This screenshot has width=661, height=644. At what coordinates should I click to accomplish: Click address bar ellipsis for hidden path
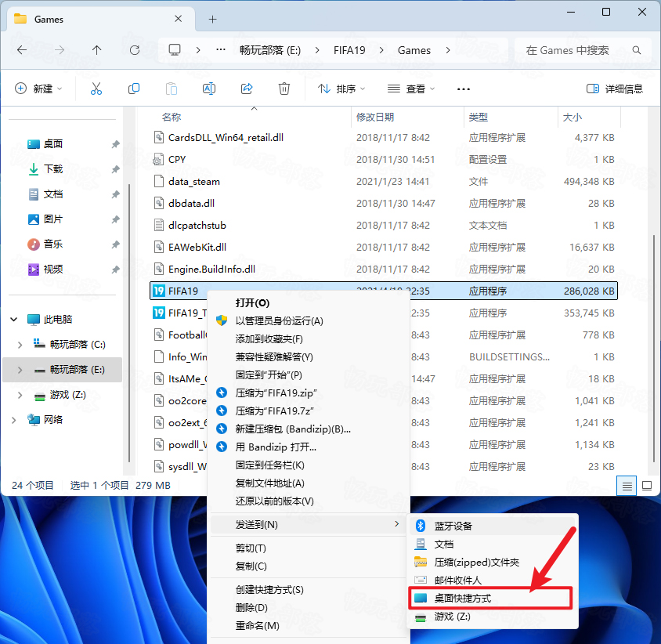[221, 50]
